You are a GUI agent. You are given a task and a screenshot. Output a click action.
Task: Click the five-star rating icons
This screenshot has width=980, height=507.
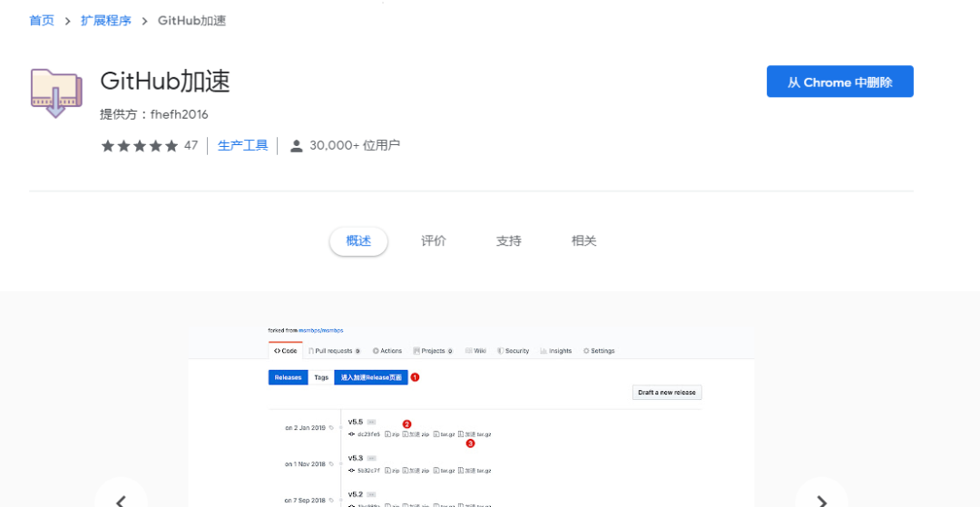(x=140, y=146)
